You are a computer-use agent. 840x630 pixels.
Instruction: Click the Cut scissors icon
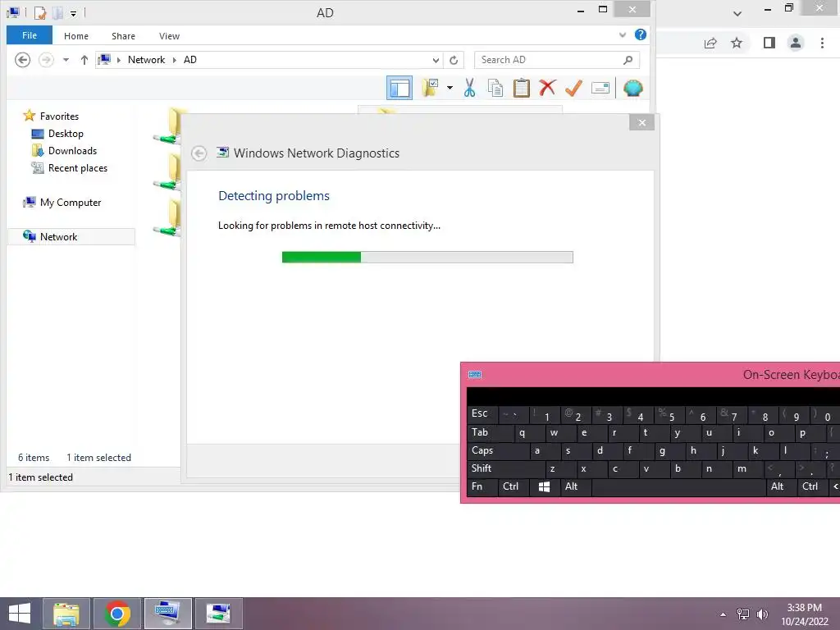(470, 88)
